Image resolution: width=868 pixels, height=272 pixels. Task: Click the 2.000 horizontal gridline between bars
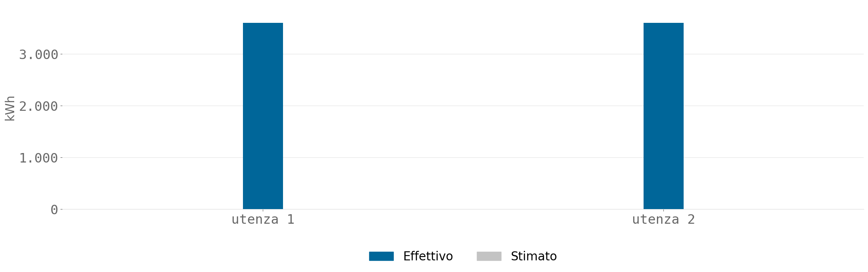(x=463, y=106)
